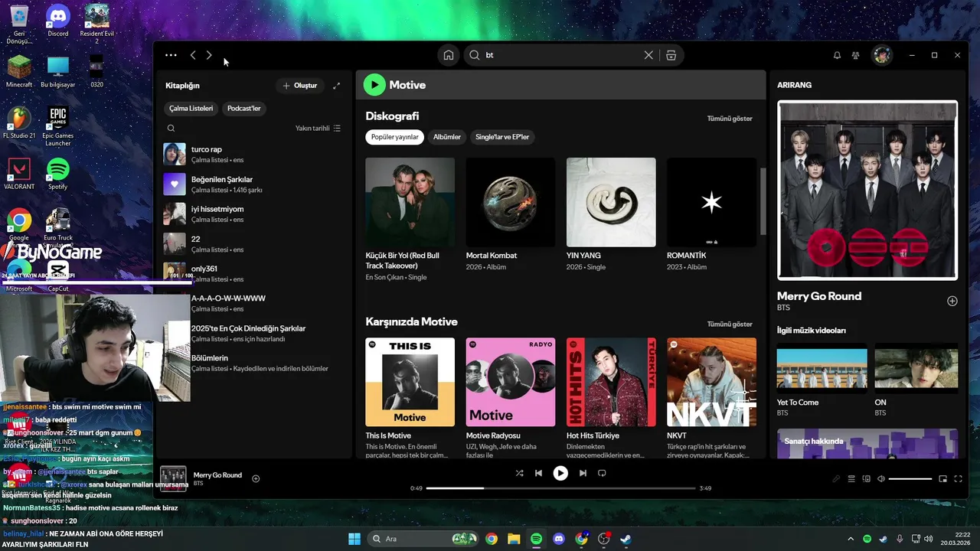The width and height of the screenshot is (980, 551).
Task: Open File Explorer from the taskbar
Action: [514, 539]
